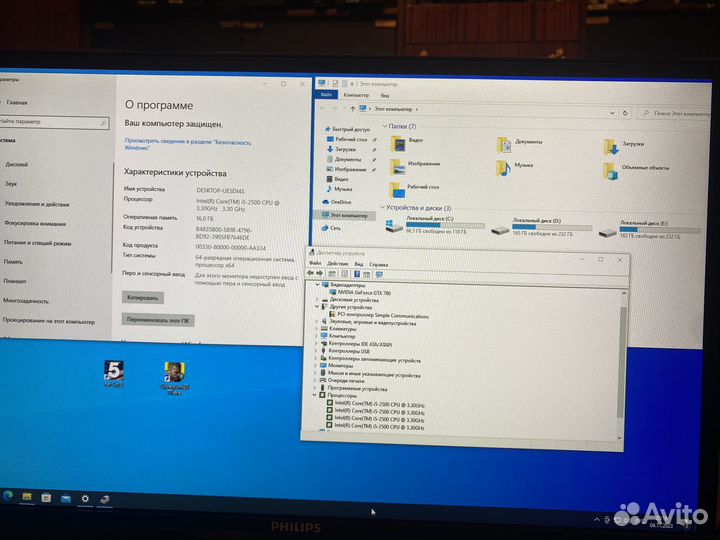Open Действие menu in Device Manager
Image resolution: width=720 pixels, height=540 pixels.
(338, 264)
